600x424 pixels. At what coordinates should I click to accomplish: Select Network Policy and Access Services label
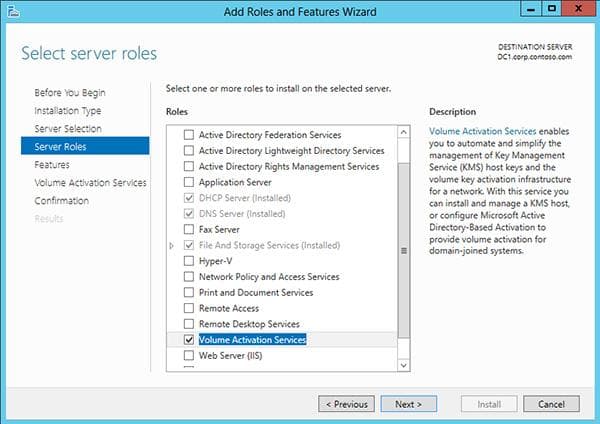[x=269, y=277]
